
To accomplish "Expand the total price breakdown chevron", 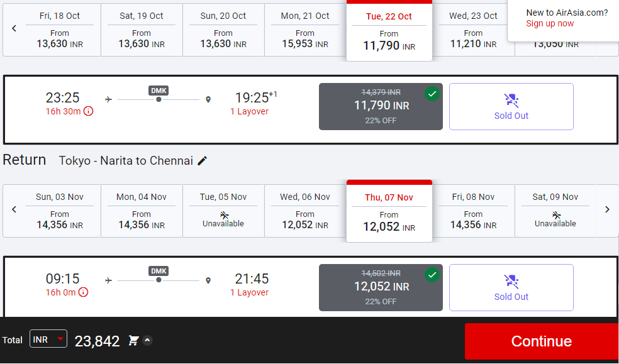I will coord(147,340).
